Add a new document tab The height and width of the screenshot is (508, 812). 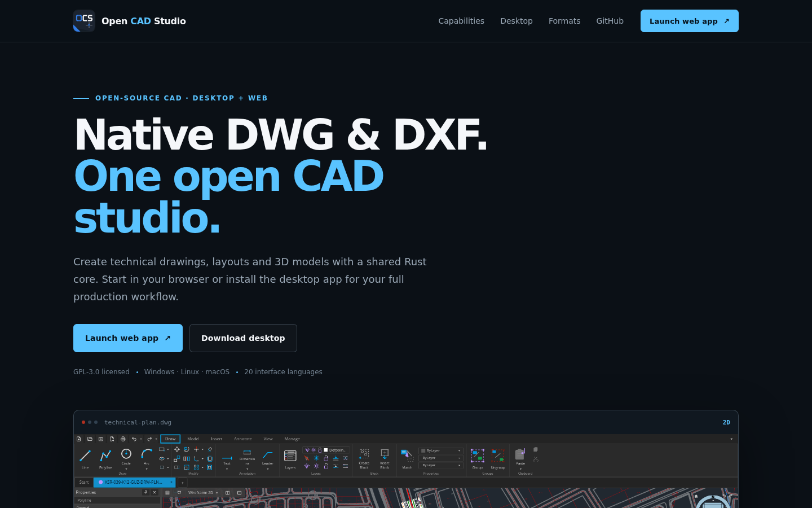click(x=183, y=483)
